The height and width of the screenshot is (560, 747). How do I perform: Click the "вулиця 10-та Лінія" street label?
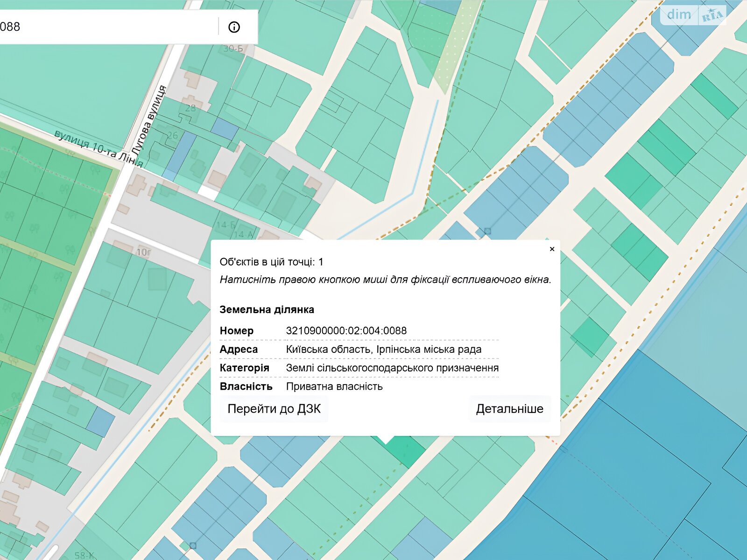(98, 149)
